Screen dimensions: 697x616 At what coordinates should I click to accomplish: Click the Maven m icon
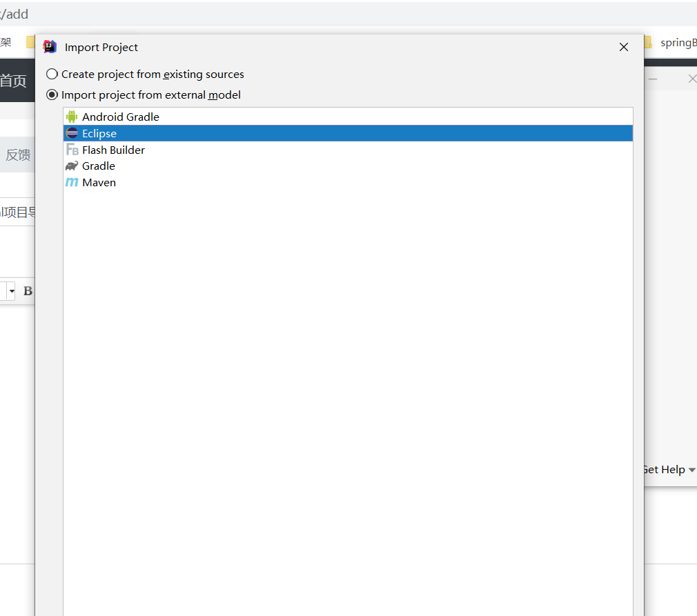[x=72, y=182]
